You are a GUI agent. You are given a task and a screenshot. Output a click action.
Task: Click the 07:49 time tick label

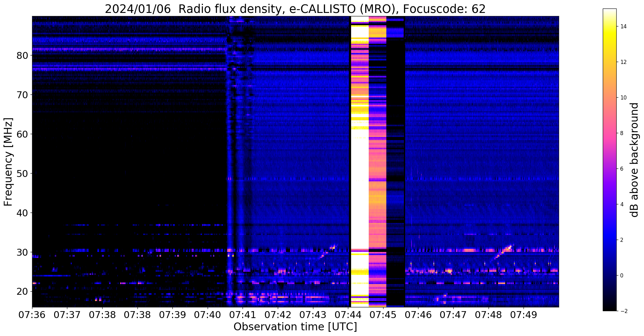pyautogui.click(x=524, y=315)
